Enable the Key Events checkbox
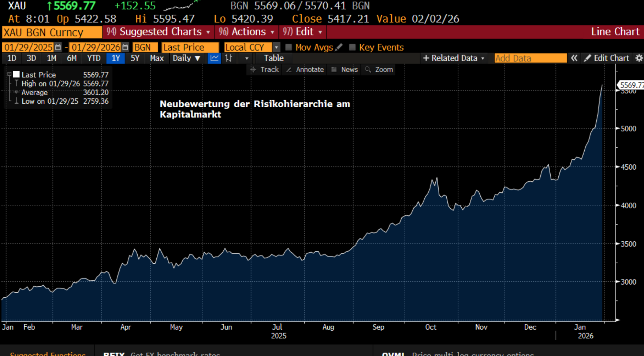 click(352, 47)
